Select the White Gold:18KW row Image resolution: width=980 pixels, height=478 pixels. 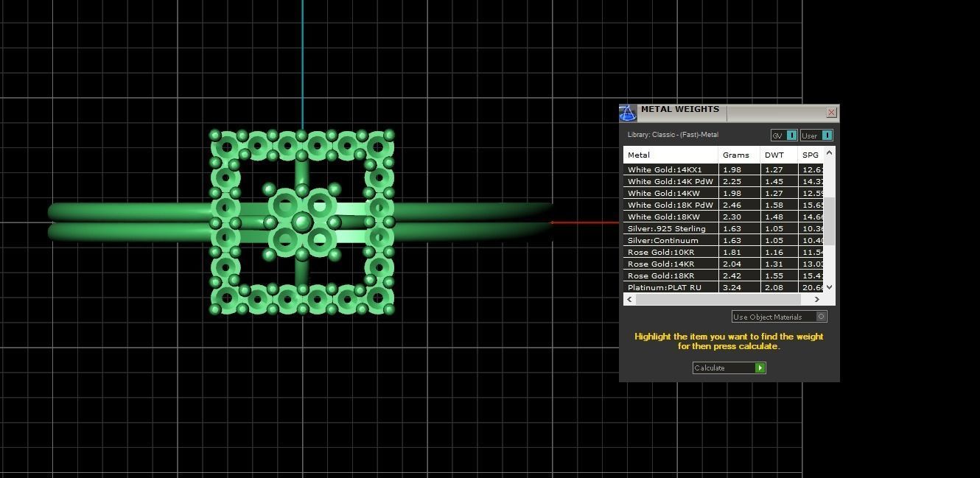[724, 217]
